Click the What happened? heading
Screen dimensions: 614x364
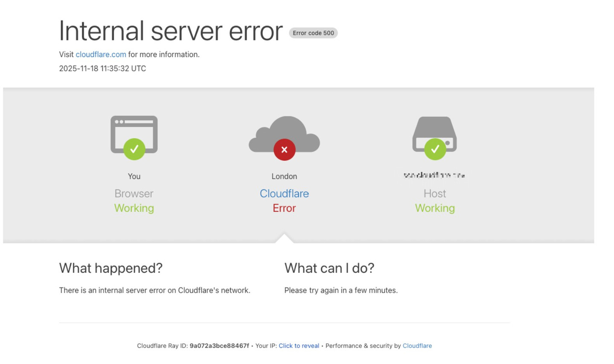click(x=111, y=268)
